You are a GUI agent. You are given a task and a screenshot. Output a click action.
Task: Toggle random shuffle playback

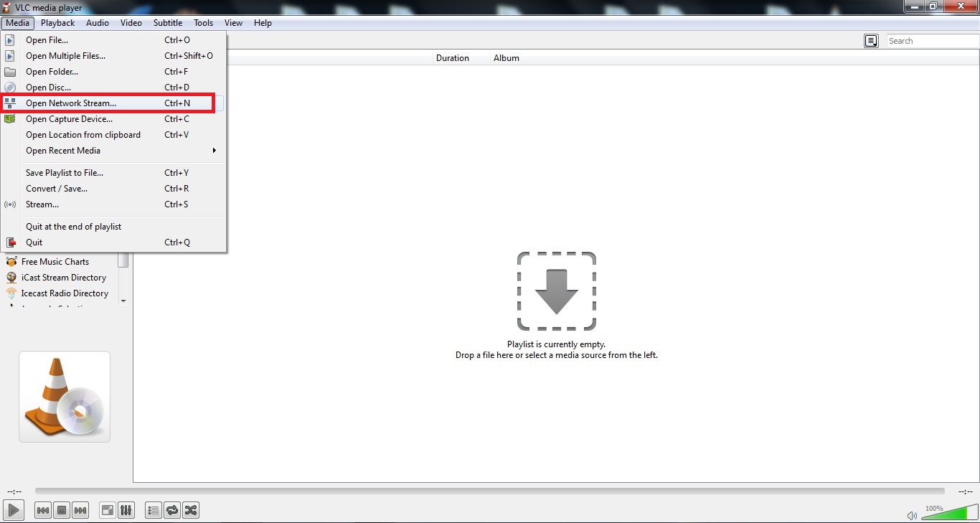click(x=191, y=510)
